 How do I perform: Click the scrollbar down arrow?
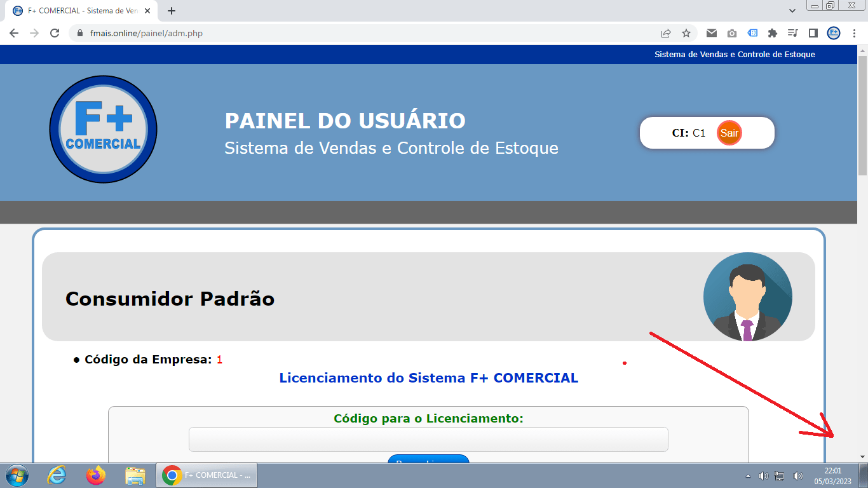862,456
